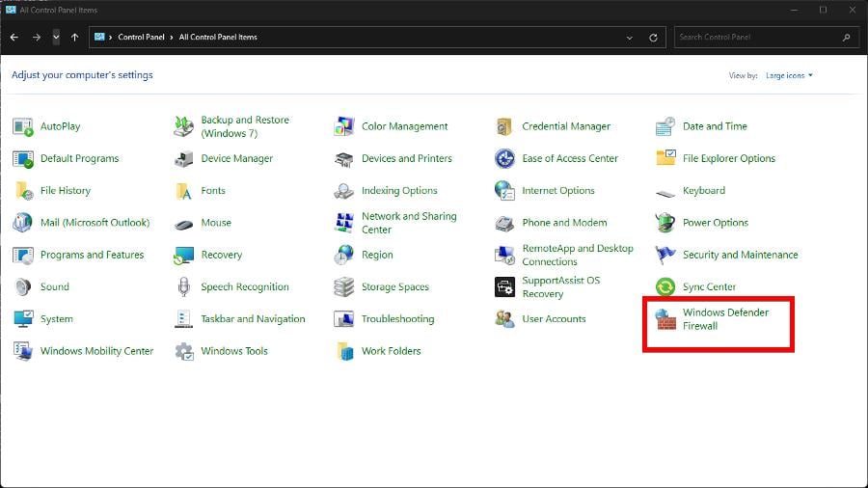
Task: Click the search magnifier button
Action: [847, 38]
